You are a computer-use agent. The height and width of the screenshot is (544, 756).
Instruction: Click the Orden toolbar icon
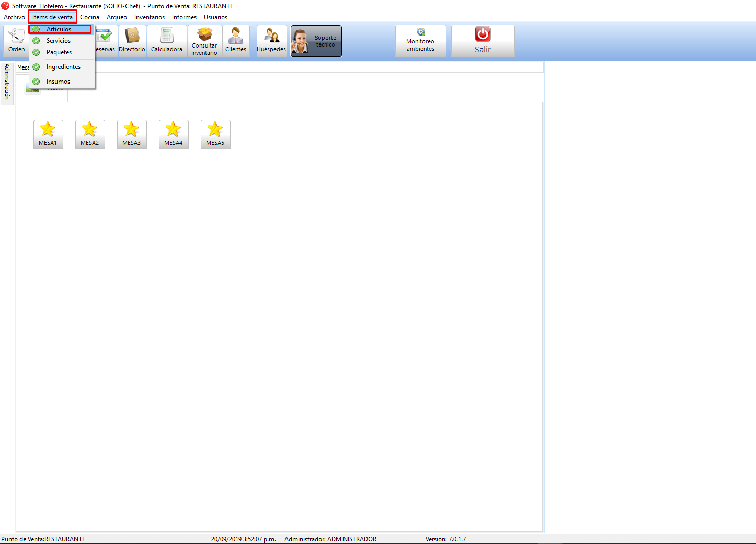[x=16, y=41]
